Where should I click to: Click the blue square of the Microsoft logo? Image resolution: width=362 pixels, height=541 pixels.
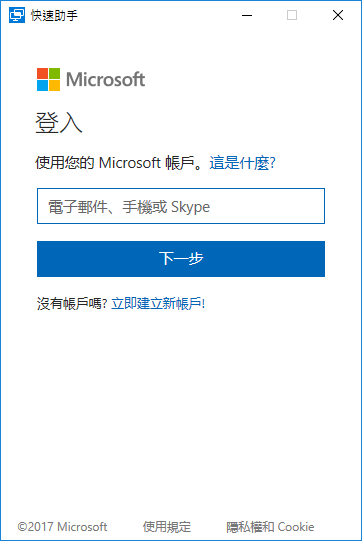click(42, 85)
